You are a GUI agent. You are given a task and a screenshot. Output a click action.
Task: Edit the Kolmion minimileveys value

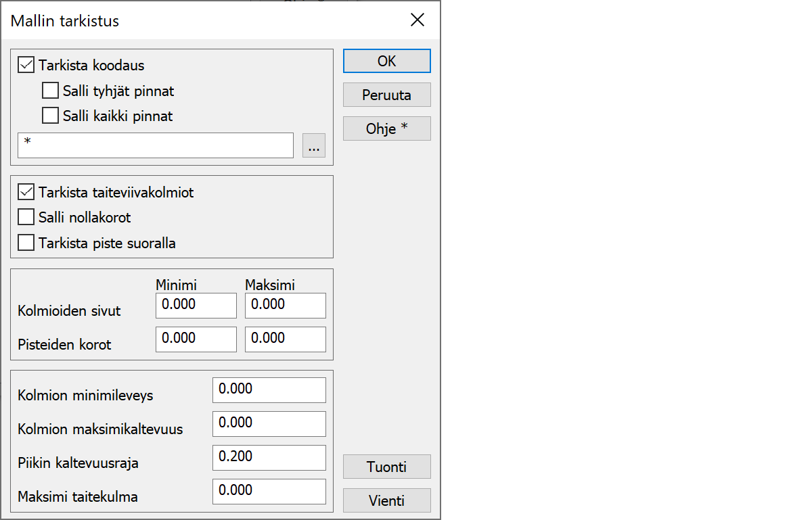(269, 389)
